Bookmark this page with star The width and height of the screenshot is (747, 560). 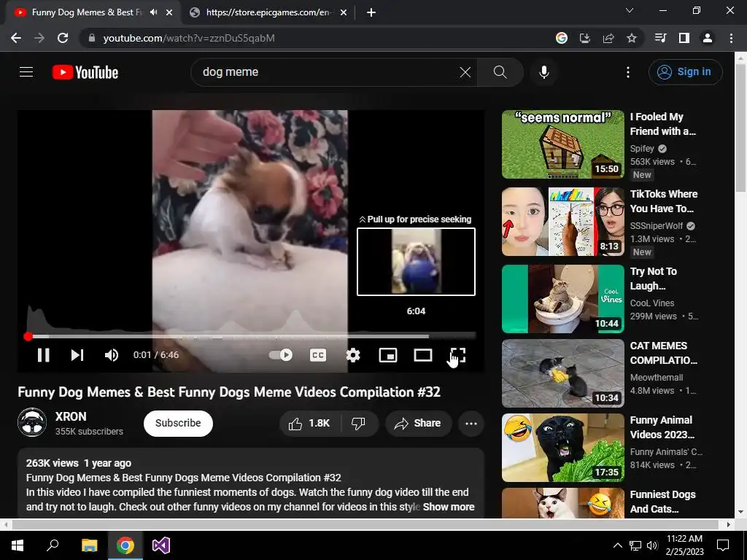click(632, 38)
